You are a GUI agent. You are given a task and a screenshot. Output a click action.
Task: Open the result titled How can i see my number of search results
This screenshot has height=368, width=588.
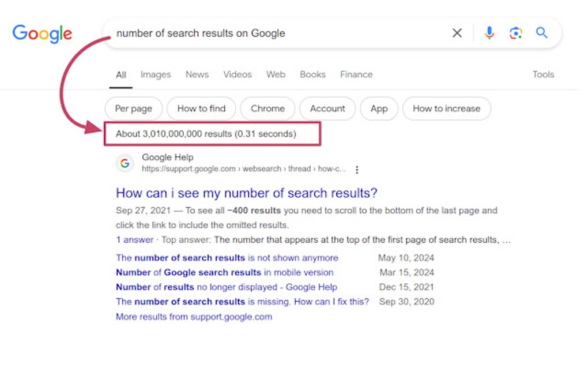(246, 193)
